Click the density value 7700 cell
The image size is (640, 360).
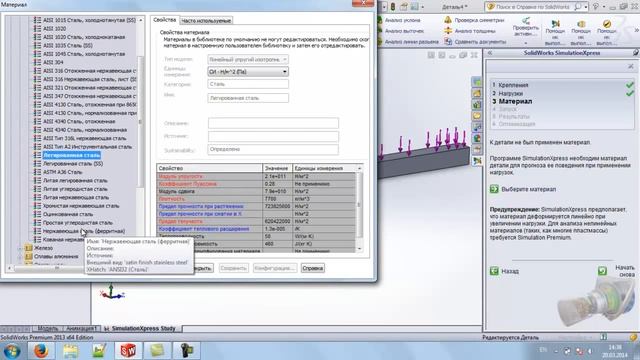277,199
